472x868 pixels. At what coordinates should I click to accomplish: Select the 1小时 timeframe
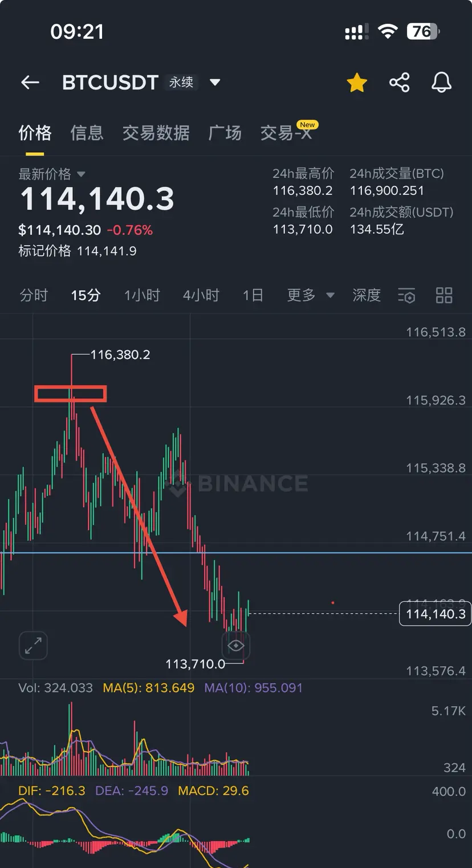(142, 295)
